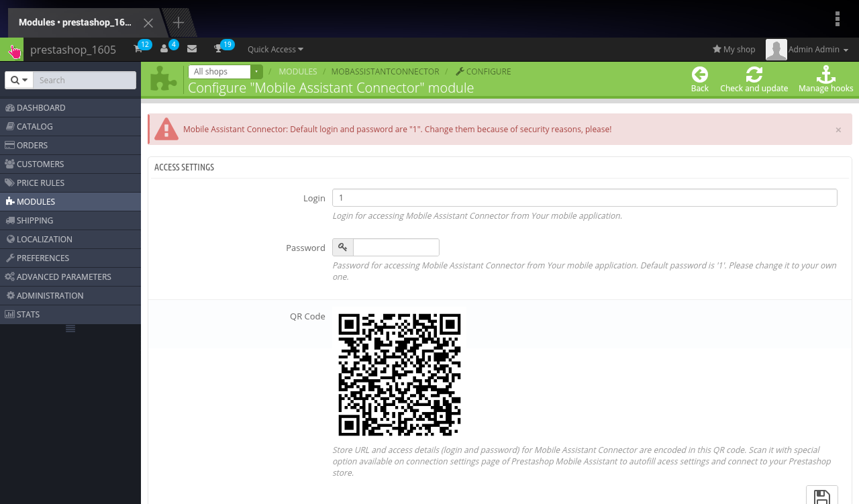Open Advanced Parameters in the sidebar
859x504 pixels.
click(70, 276)
